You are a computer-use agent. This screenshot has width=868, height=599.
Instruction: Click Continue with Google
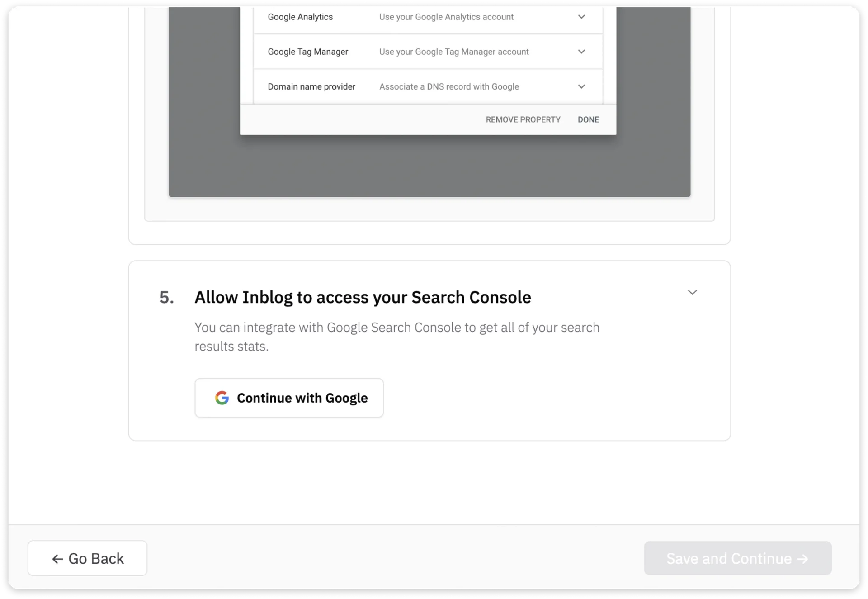pyautogui.click(x=289, y=398)
